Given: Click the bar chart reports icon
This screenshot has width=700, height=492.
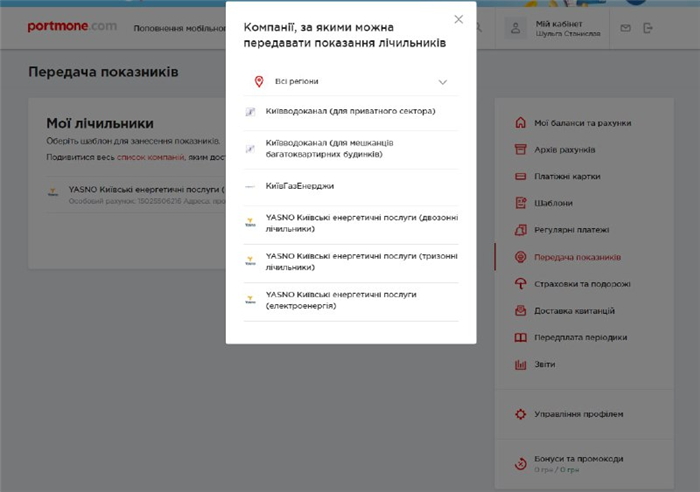Looking at the screenshot, I should [x=521, y=364].
